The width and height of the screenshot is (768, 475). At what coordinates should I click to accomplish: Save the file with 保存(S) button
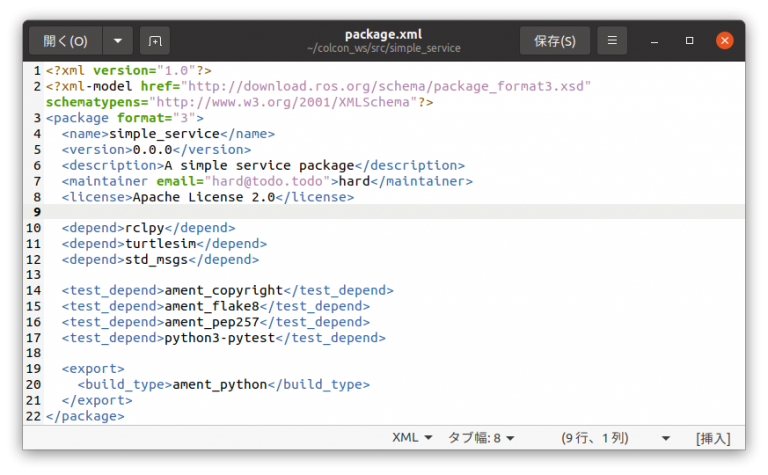[554, 41]
